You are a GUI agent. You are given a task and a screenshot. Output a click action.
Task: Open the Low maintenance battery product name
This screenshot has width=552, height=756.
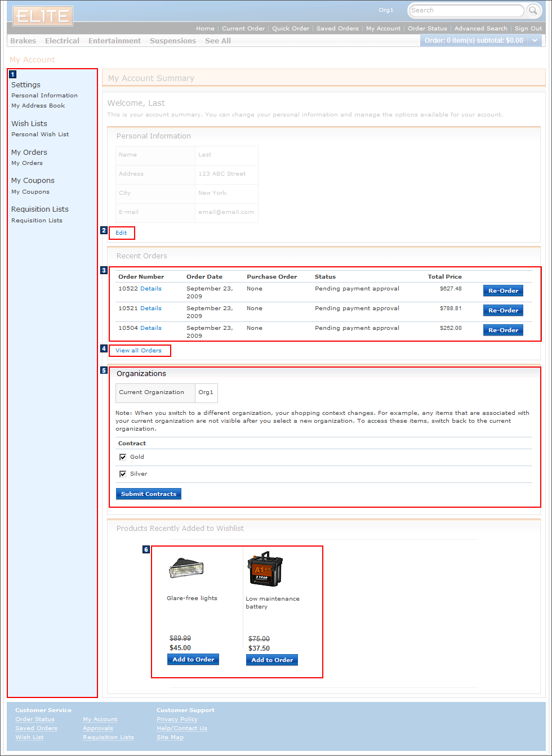[x=273, y=603]
